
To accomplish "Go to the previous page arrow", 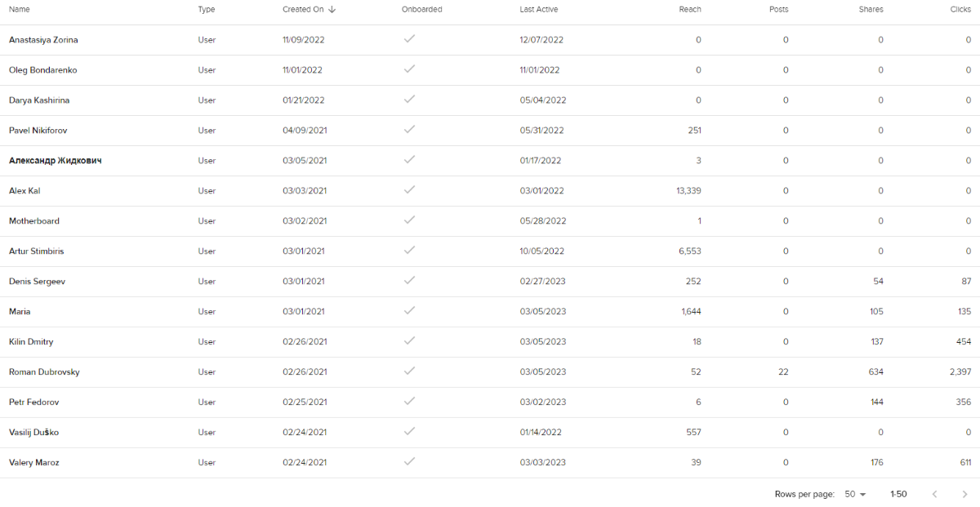I will tap(935, 494).
